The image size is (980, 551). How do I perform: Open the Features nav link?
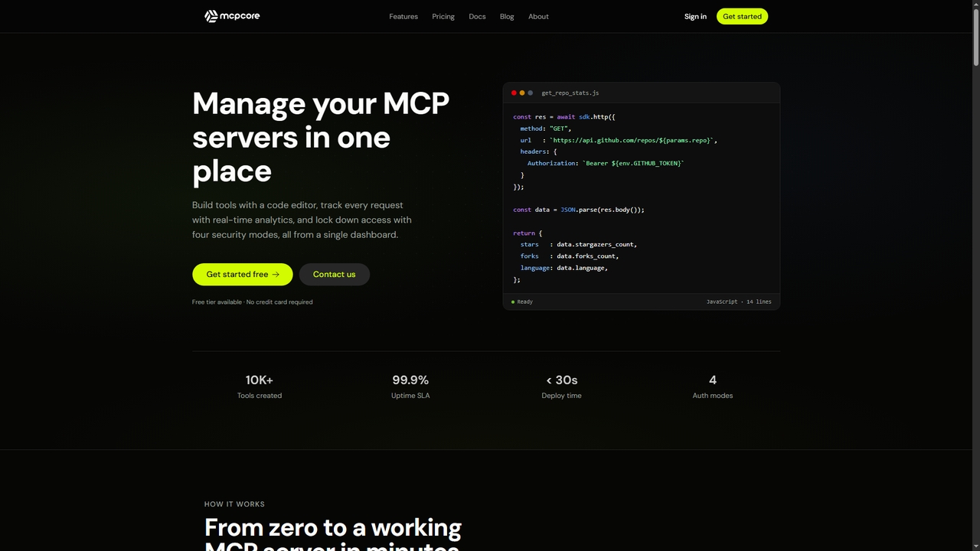click(x=403, y=16)
